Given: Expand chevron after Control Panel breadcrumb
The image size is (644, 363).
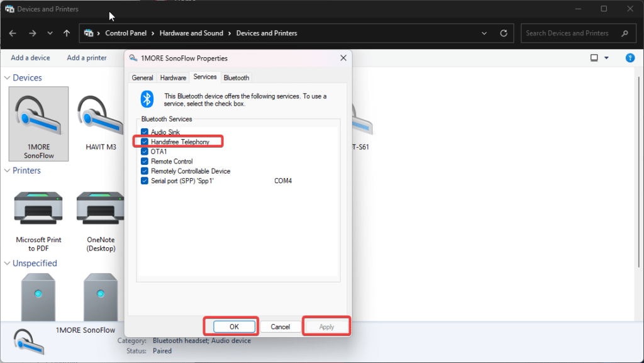Looking at the screenshot, I should pos(153,33).
